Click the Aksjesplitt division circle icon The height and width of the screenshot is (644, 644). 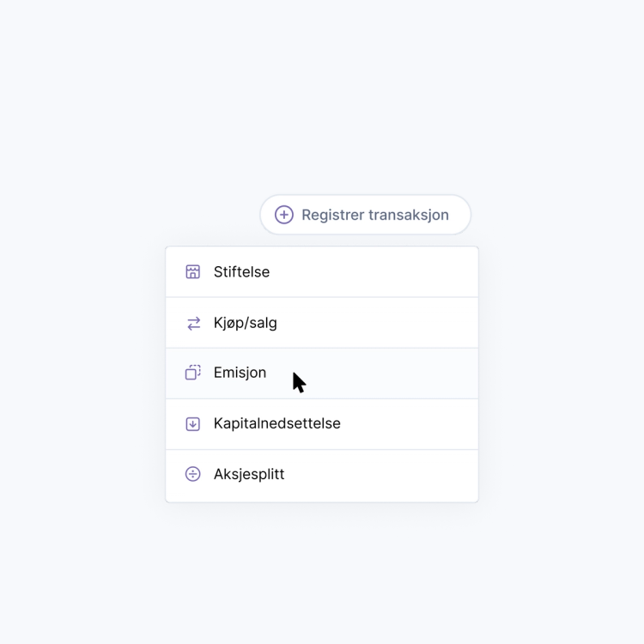193,474
